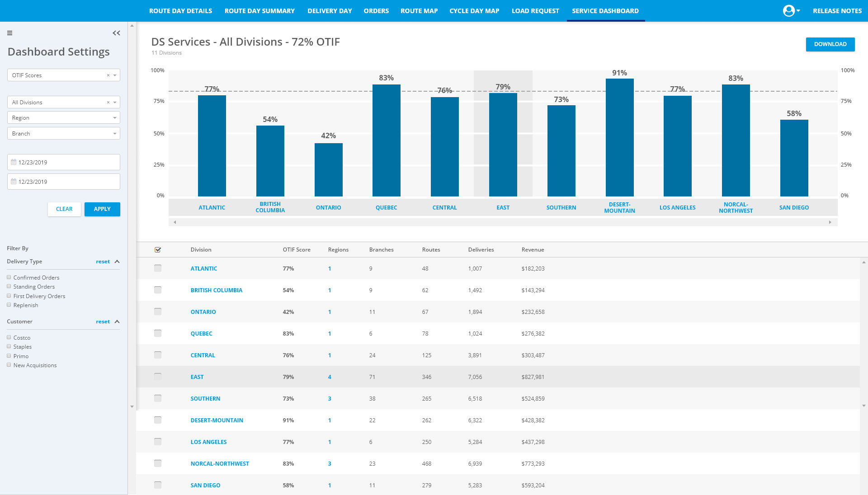This screenshot has width=868, height=495.
Task: Collapse the Delivery Type filter section
Action: coord(117,261)
